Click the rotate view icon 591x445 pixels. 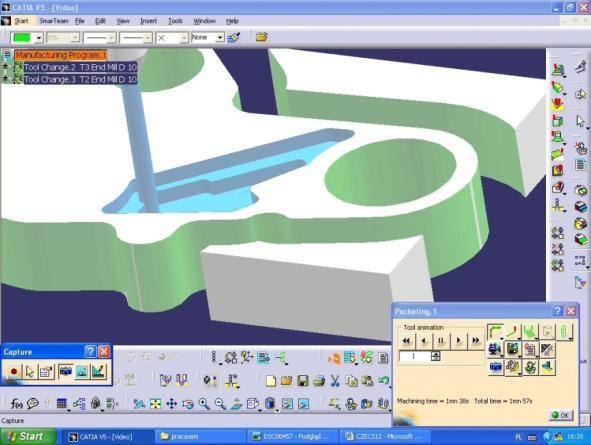pos(188,404)
